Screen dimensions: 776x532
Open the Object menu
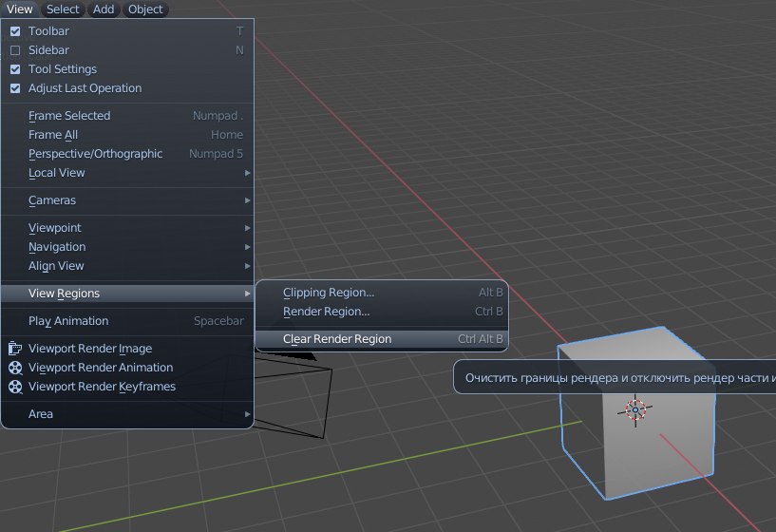pyautogui.click(x=145, y=9)
